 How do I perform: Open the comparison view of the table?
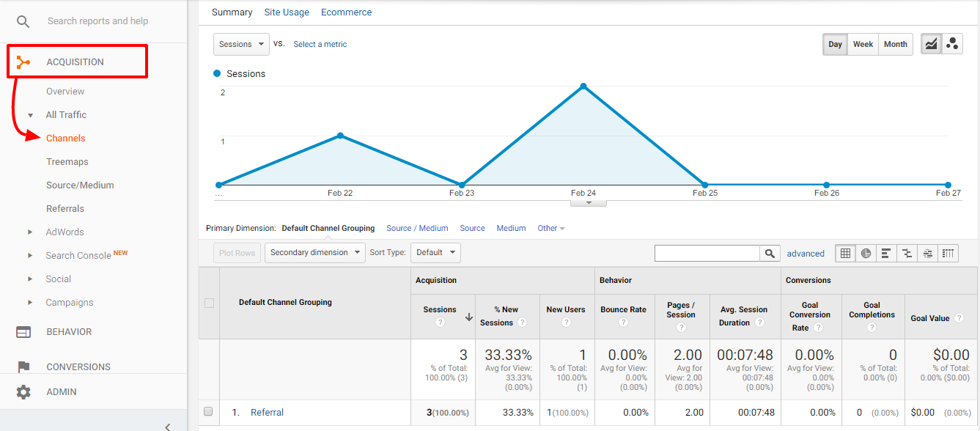[907, 253]
